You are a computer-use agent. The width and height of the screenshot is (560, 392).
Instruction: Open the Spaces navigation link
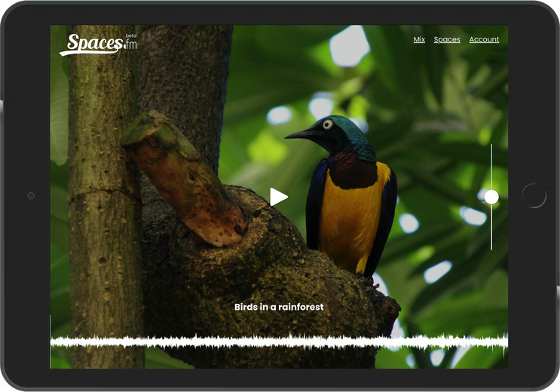pos(447,39)
